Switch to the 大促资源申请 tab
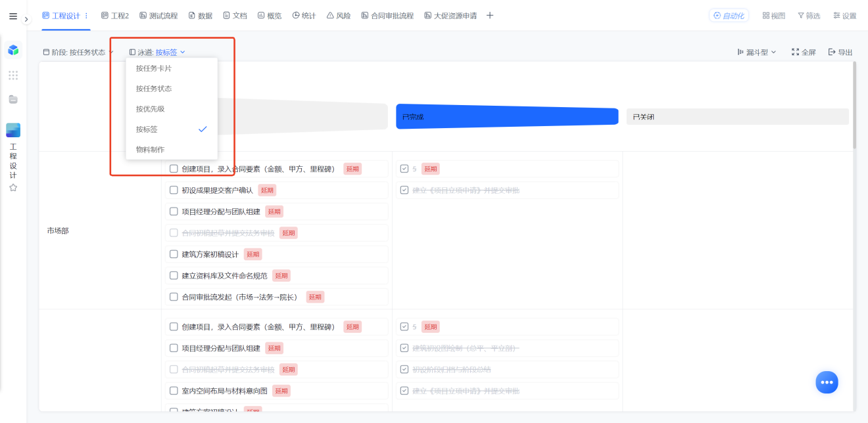The width and height of the screenshot is (868, 423). pyautogui.click(x=450, y=16)
